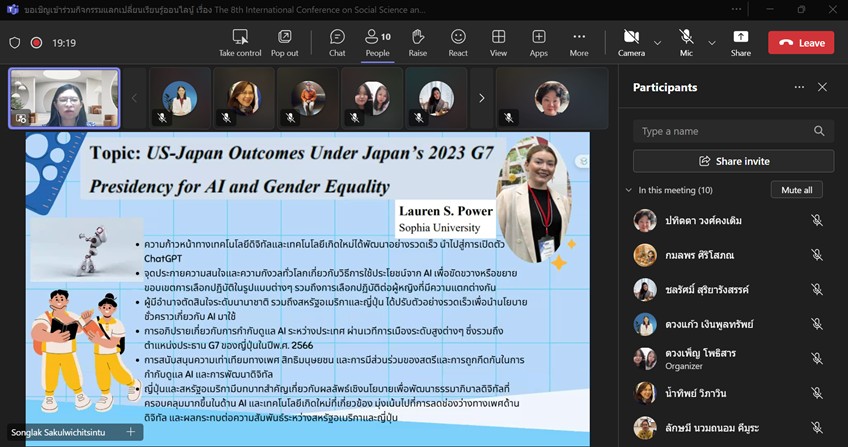Screen dimensions: 848x447
Task: Expand the Camera options dropdown arrow
Action: coord(657,43)
